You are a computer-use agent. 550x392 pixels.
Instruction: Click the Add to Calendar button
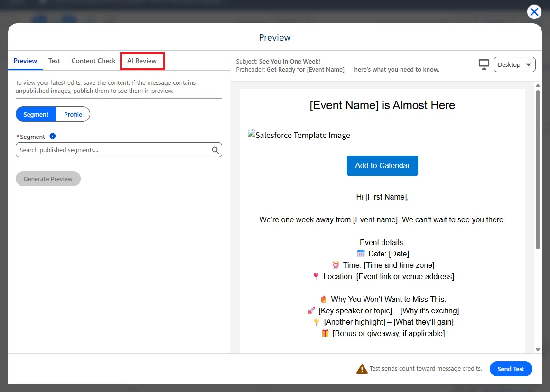382,166
